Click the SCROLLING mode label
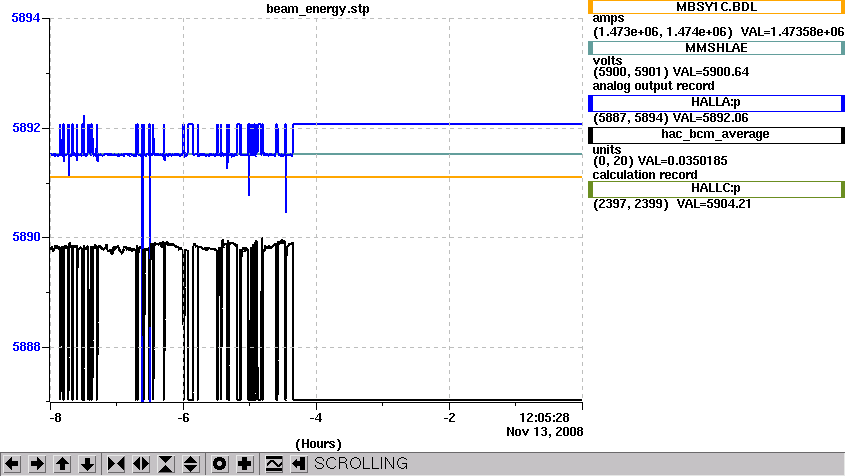This screenshot has width=845, height=476. 361,464
